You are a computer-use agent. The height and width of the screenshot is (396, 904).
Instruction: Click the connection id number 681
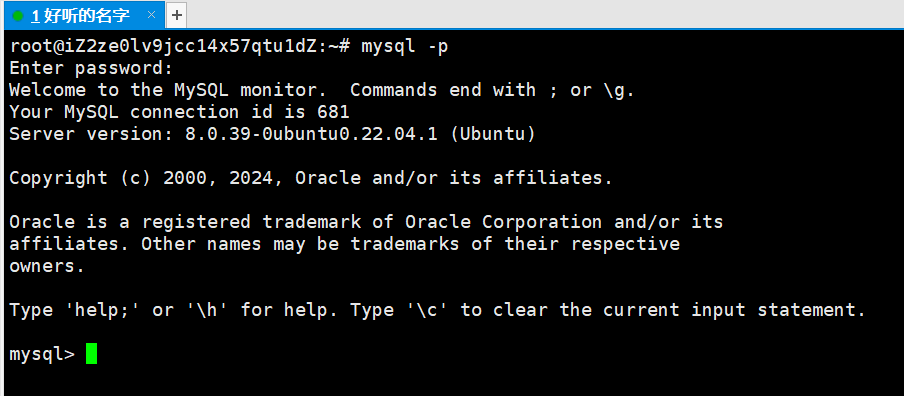[333, 112]
